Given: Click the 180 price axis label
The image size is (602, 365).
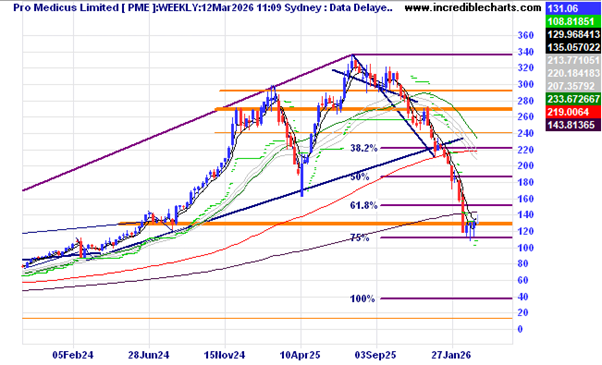Looking at the screenshot, I should coord(526,182).
